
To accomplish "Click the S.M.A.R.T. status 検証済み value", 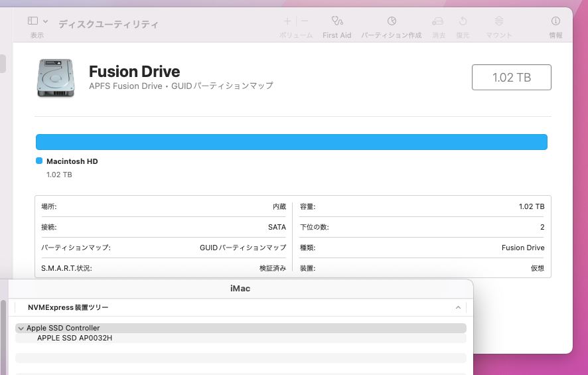I will click(x=273, y=268).
